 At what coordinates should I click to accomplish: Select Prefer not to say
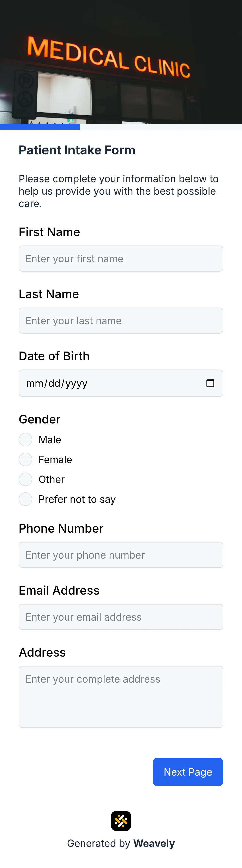(25, 499)
